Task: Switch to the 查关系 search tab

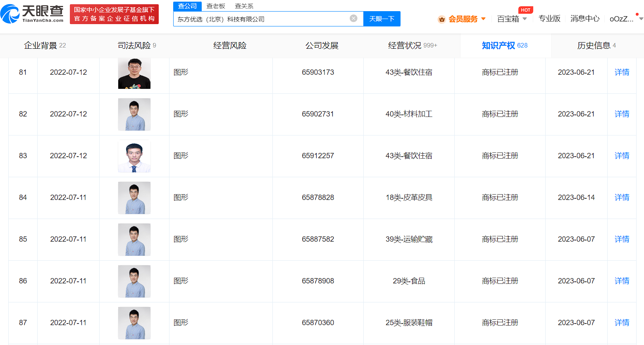Action: [x=243, y=6]
